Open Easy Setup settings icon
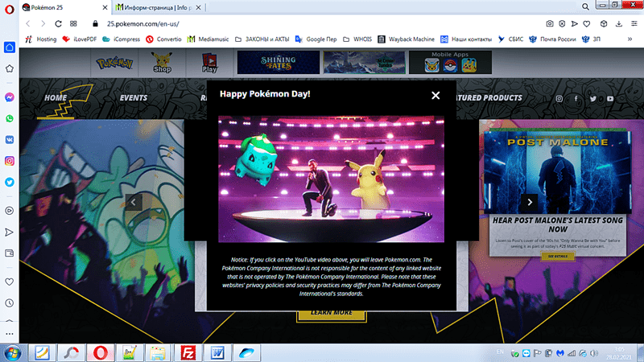 coord(634,24)
